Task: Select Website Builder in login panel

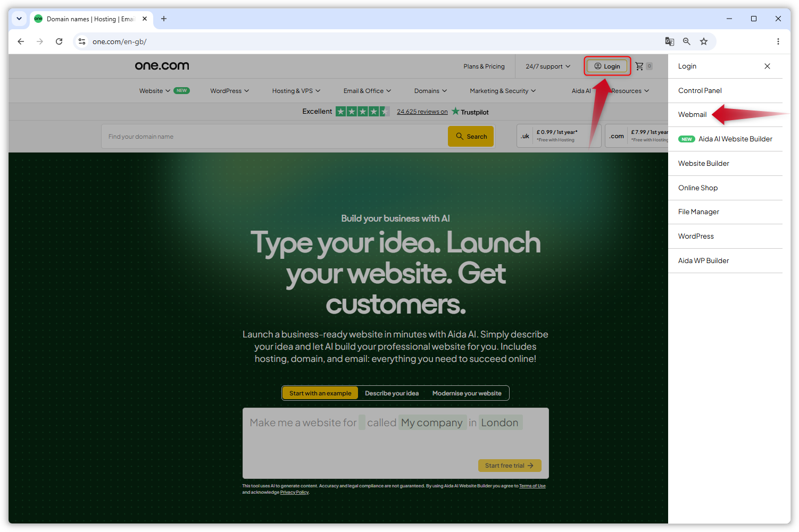Action: (725, 164)
